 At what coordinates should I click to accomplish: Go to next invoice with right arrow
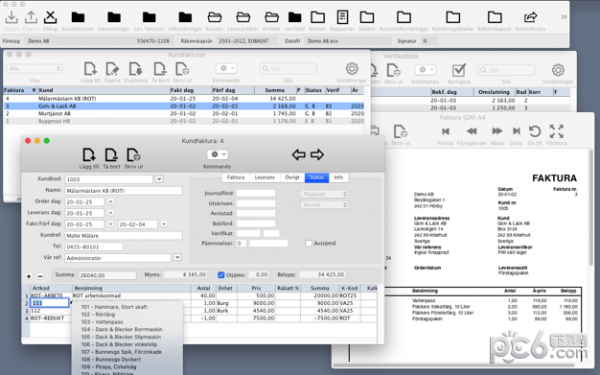[x=317, y=155]
